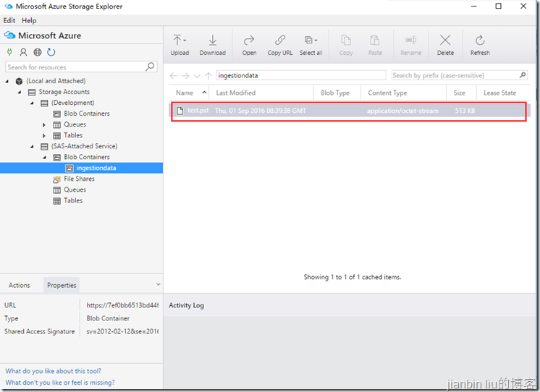Open navigation history down chevron
The height and width of the screenshot is (392, 540).
[197, 76]
